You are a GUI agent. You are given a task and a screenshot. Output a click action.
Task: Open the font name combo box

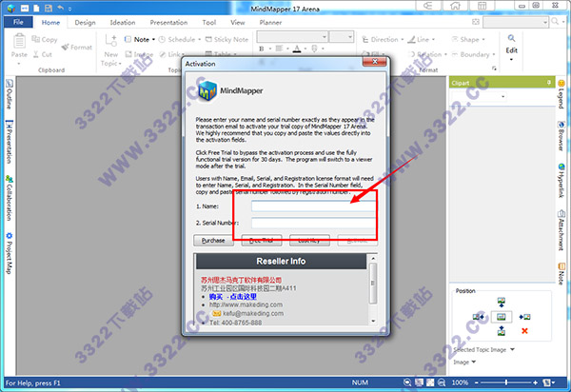tap(292, 37)
